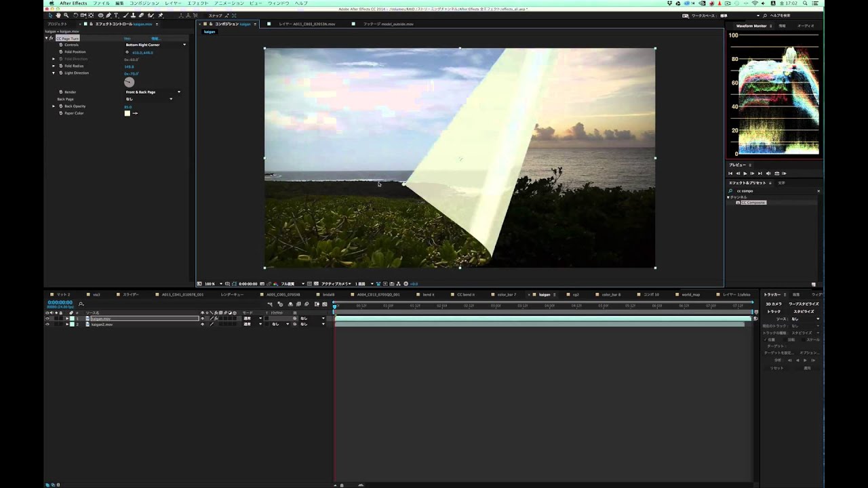The width and height of the screenshot is (868, 488).
Task: Click the Light Direction angle dial
Action: pos(129,82)
